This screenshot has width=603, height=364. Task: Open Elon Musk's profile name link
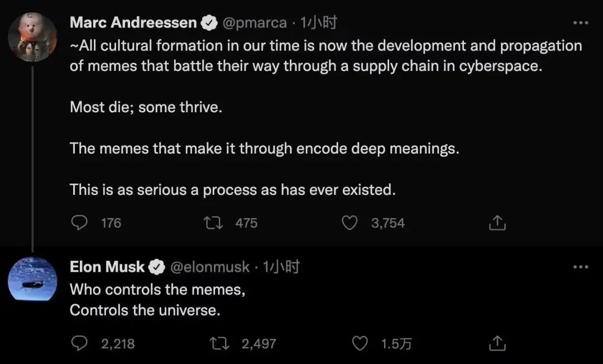pyautogui.click(x=107, y=267)
